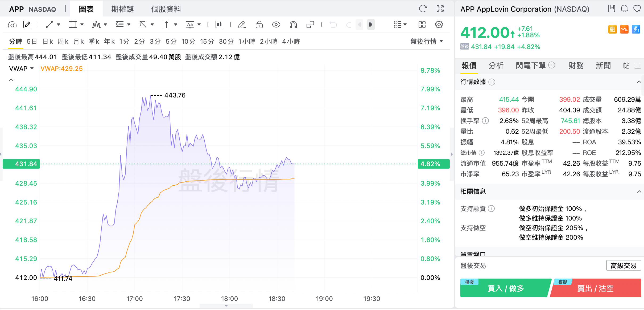The height and width of the screenshot is (310, 644).
Task: Click the price alert bell icon
Action: click(624, 9)
